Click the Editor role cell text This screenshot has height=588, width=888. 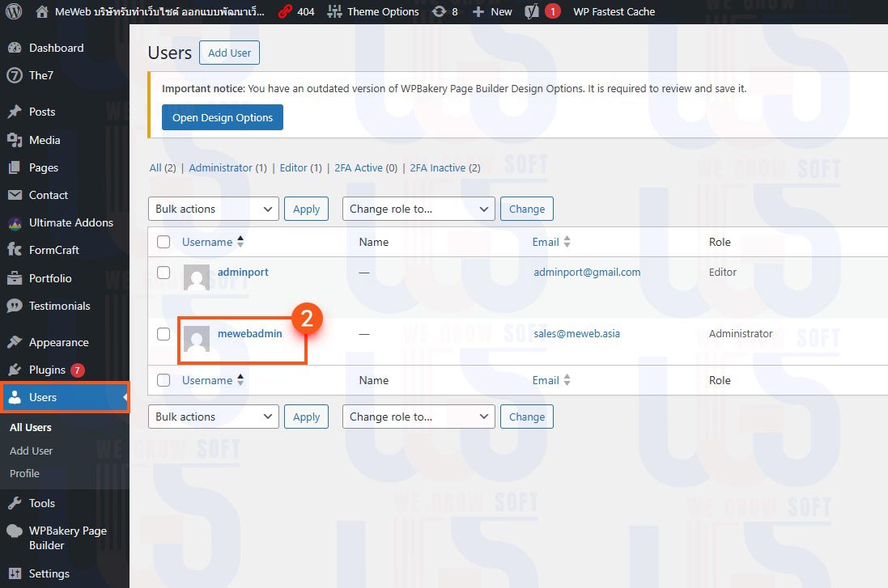click(x=723, y=273)
